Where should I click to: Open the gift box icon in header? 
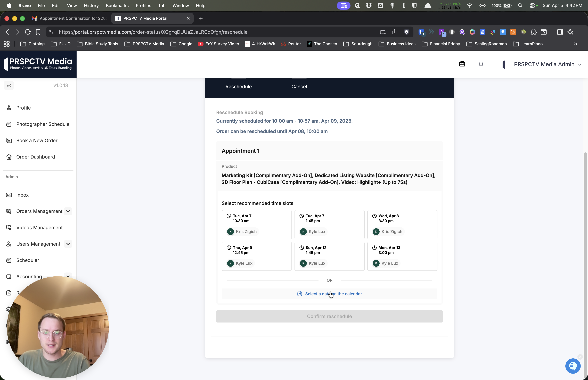pos(462,64)
